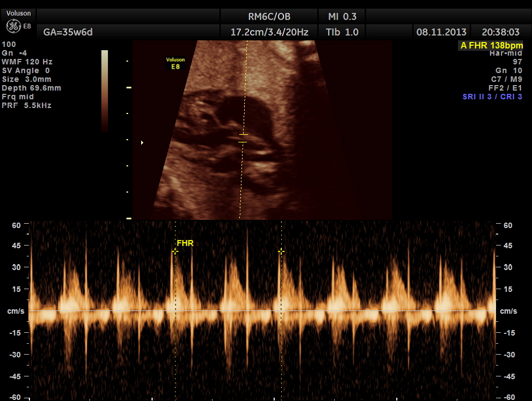Click the PRF 5.5kHz parameter
Screen dimensions: 532x401
[27, 105]
